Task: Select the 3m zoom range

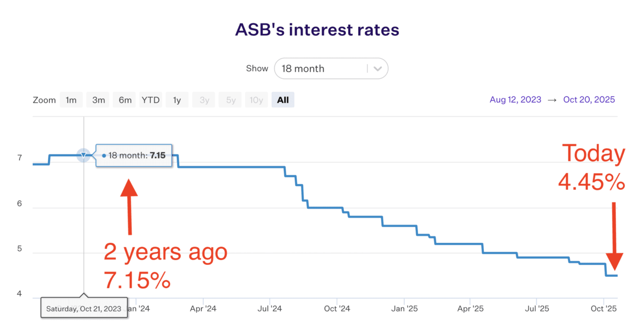Action: tap(98, 100)
